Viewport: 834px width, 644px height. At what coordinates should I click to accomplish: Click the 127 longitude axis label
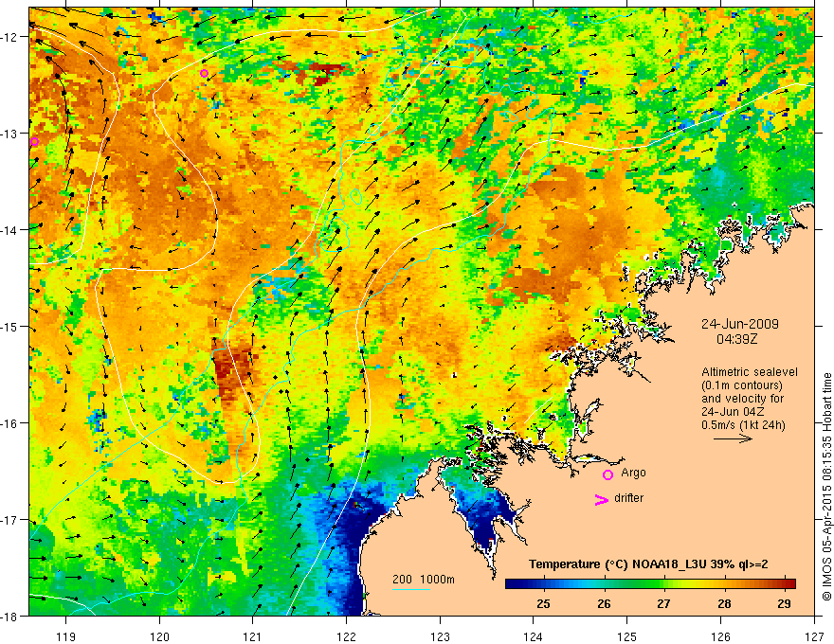tap(814, 636)
